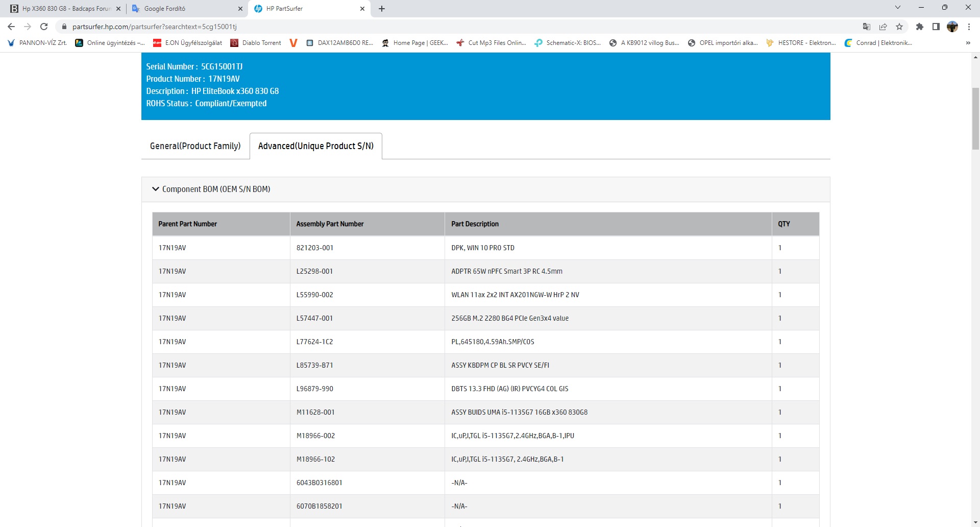
Task: Select part number 6070B1858201
Action: coord(319,506)
